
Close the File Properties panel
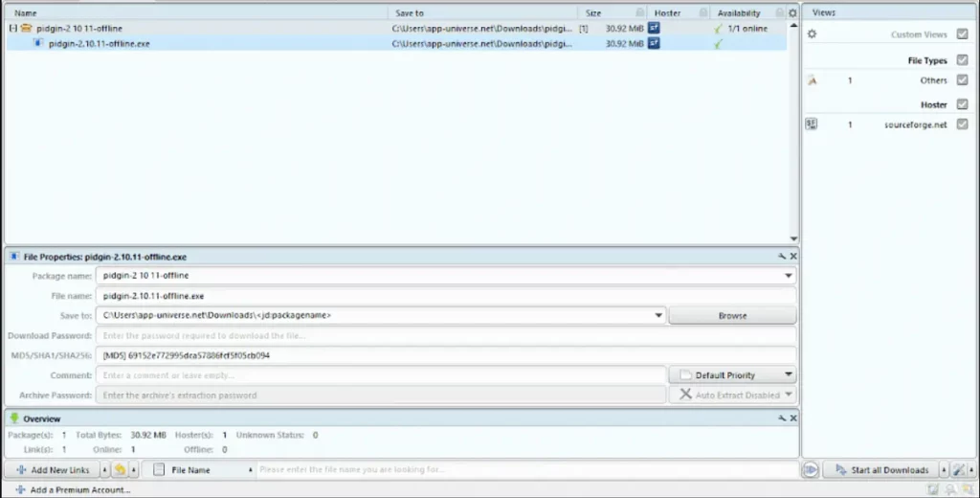793,257
